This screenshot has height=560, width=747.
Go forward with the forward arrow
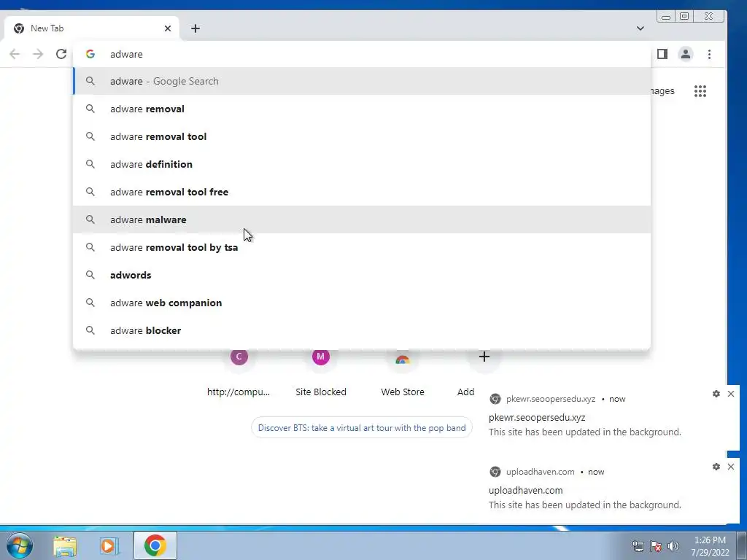point(38,54)
